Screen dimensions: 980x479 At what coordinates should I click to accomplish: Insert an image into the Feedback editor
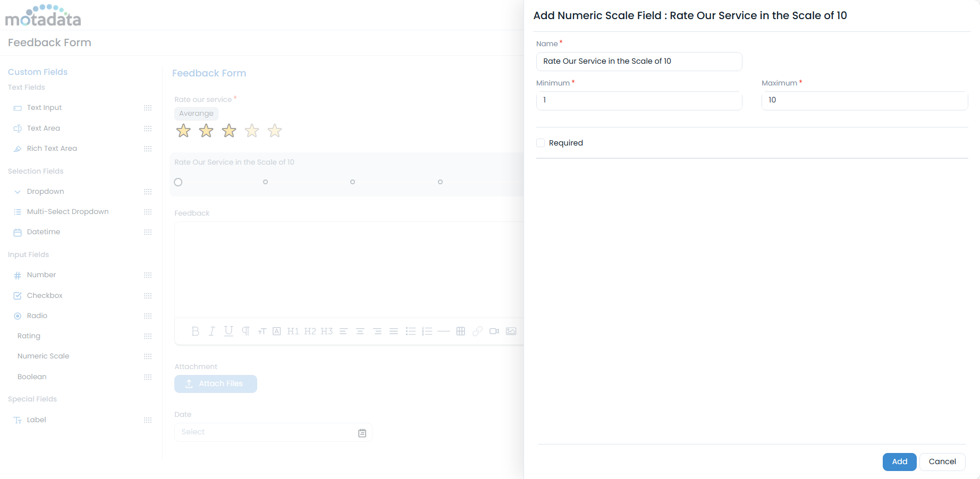511,331
